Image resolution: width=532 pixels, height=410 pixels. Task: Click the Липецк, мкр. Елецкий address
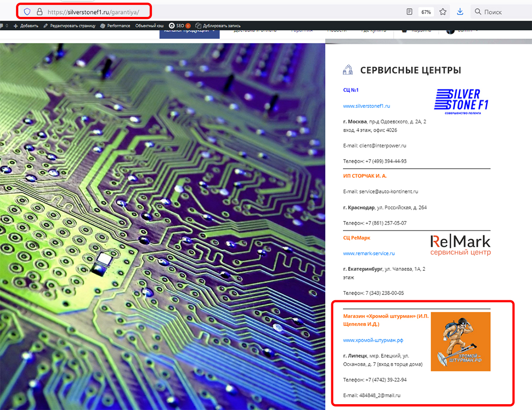[x=383, y=360]
